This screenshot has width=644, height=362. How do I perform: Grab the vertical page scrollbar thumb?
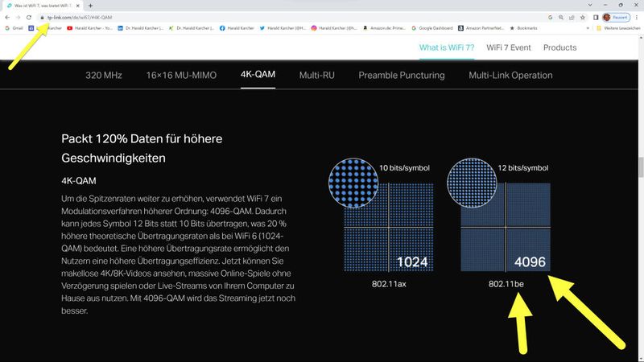[x=641, y=167]
